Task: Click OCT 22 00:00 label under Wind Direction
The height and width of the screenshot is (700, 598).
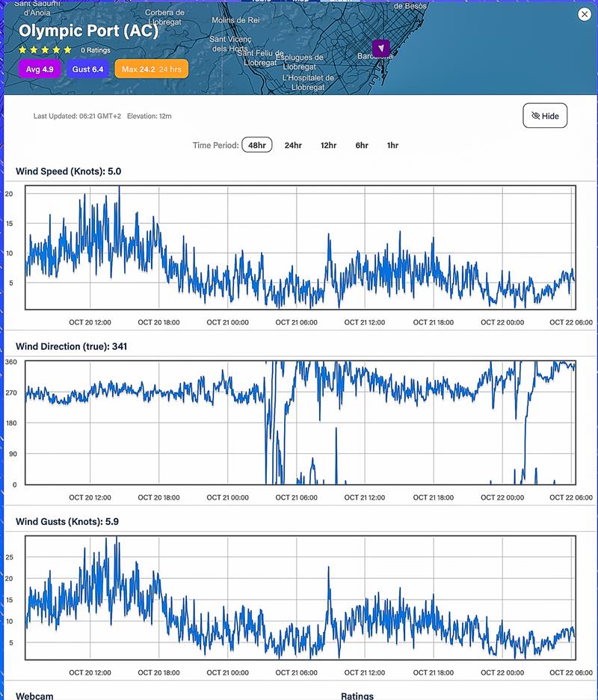Action: (x=502, y=497)
